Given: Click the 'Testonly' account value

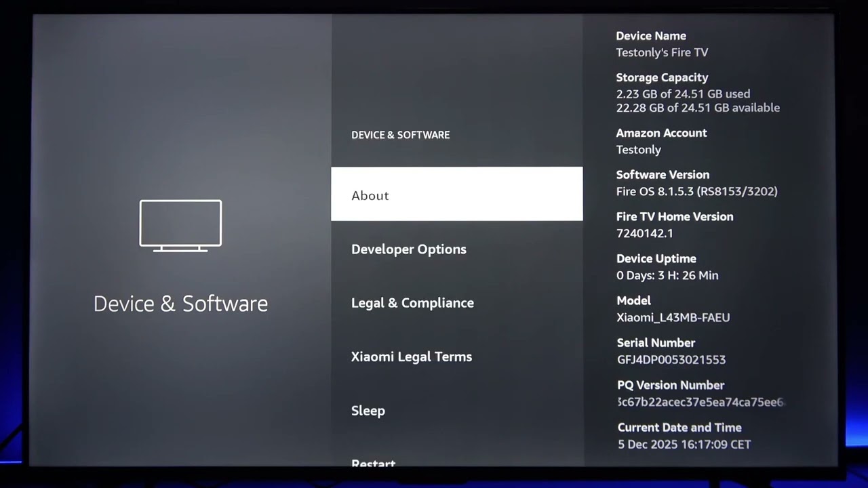Looking at the screenshot, I should point(638,150).
